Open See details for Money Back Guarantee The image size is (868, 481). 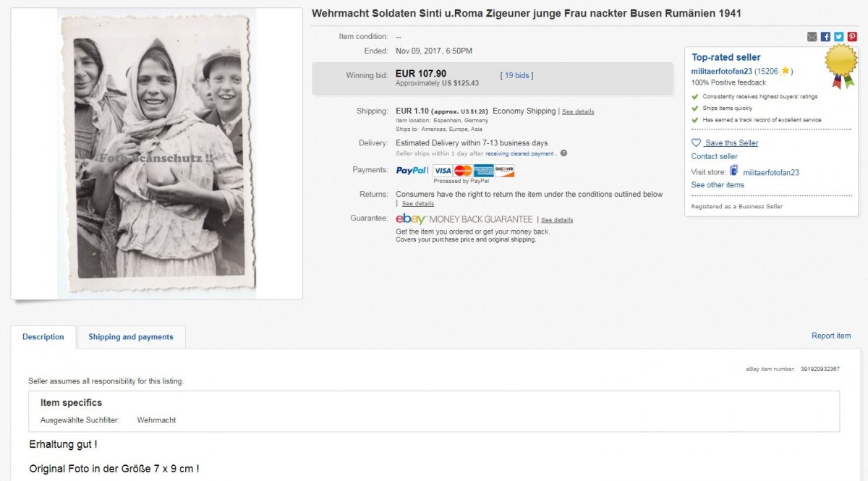tap(557, 220)
